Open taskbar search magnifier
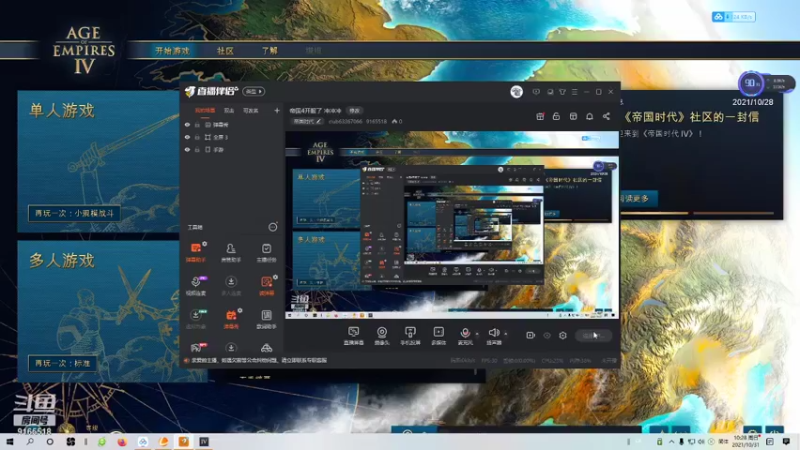 30,442
